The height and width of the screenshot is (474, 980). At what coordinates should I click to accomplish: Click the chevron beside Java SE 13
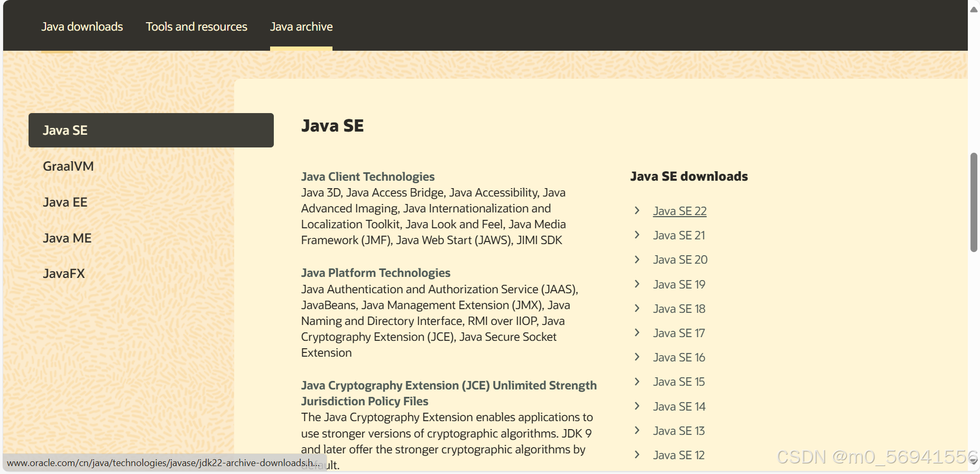click(x=637, y=430)
